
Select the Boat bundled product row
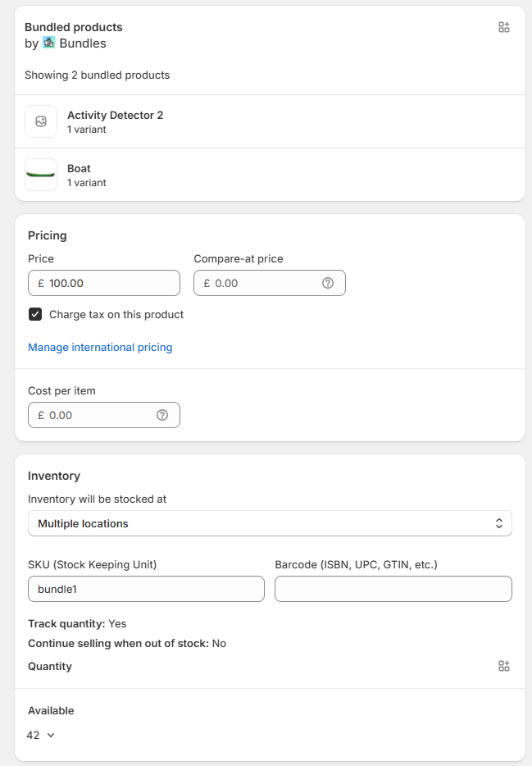click(x=270, y=175)
